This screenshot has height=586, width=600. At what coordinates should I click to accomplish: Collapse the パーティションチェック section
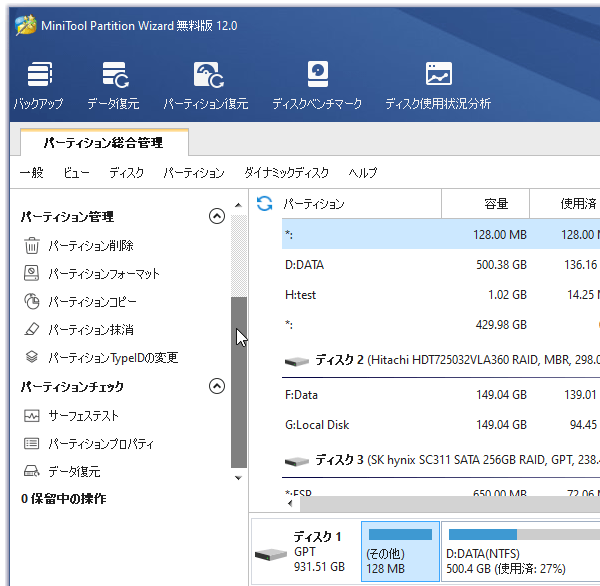(x=217, y=386)
